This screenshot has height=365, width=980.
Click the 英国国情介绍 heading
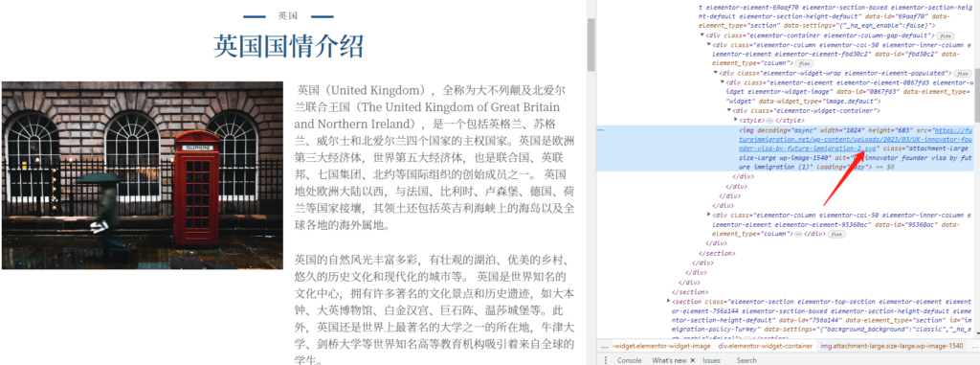[288, 46]
